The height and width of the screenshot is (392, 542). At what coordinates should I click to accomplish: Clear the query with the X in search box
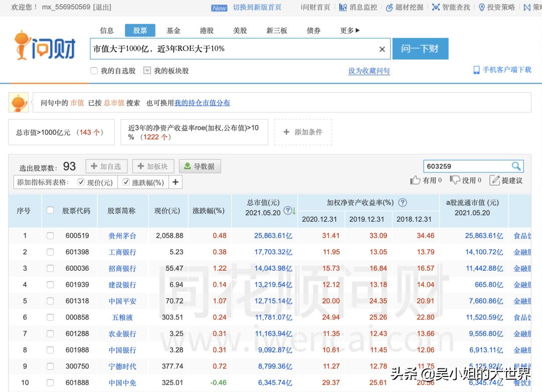point(382,49)
